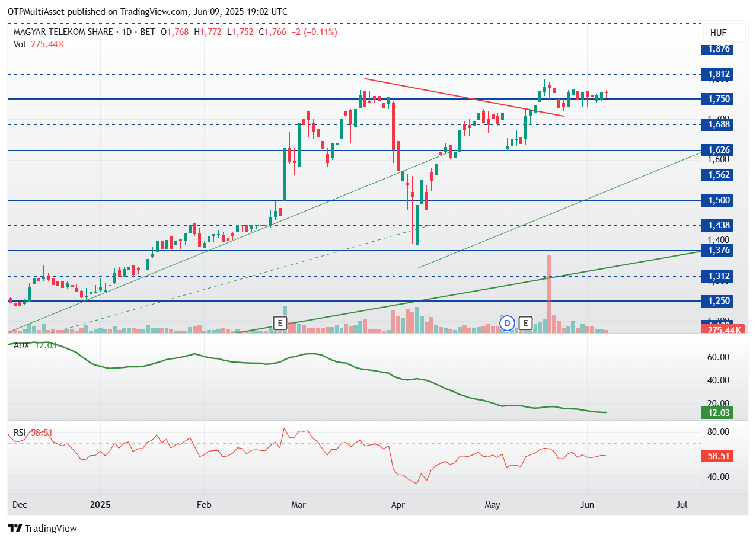Image resolution: width=756 pixels, height=541 pixels.
Task: Click the red 275.44K volume tag on the price axis
Action: (x=723, y=329)
